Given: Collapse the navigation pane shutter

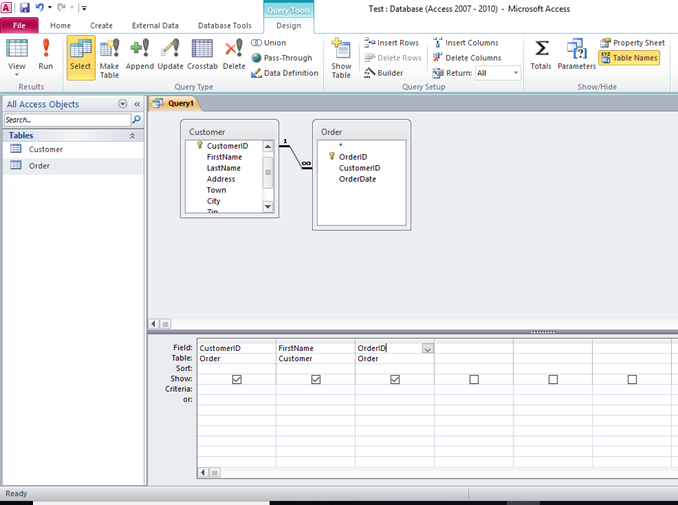Looking at the screenshot, I should coord(137,104).
